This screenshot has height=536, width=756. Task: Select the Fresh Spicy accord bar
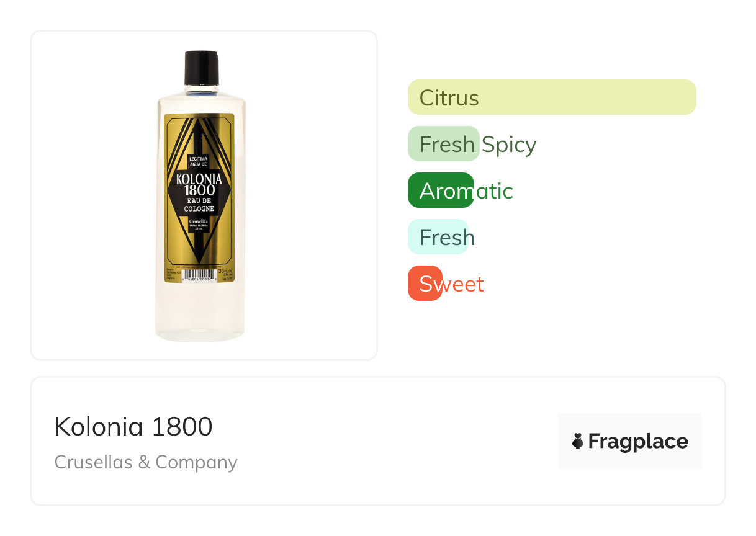443,144
